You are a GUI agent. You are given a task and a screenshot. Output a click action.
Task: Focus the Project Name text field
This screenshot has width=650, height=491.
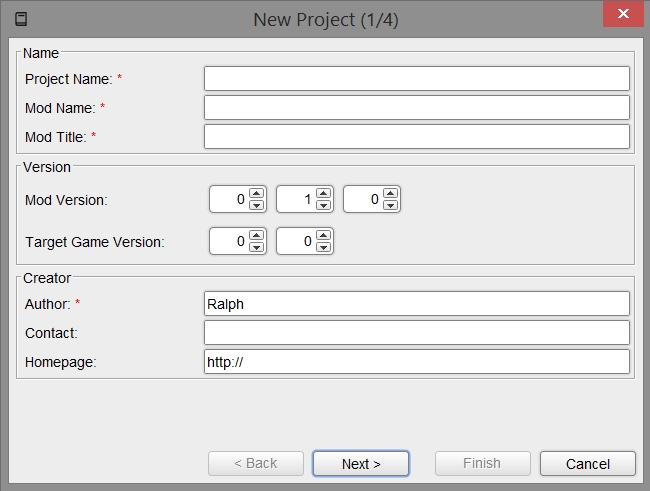[x=416, y=78]
